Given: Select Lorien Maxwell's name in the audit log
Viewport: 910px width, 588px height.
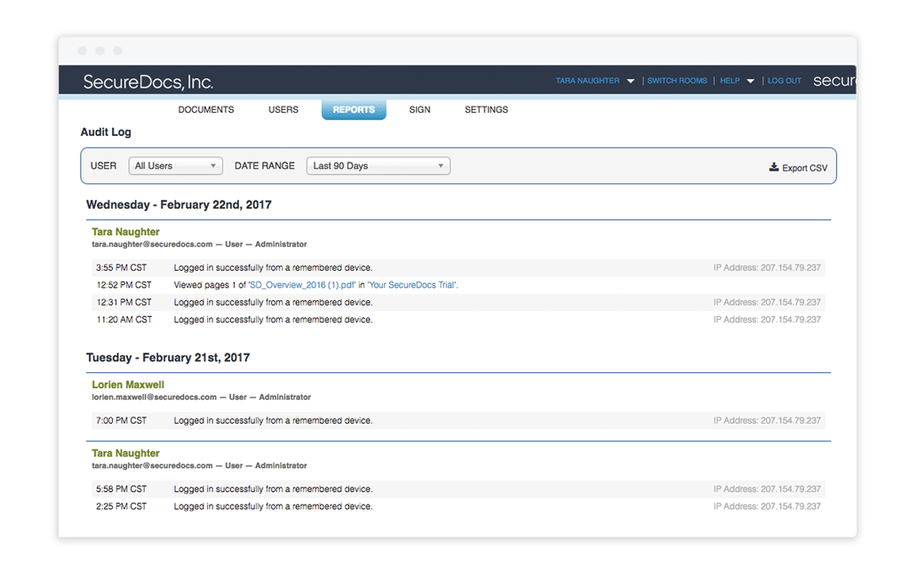Looking at the screenshot, I should [127, 385].
